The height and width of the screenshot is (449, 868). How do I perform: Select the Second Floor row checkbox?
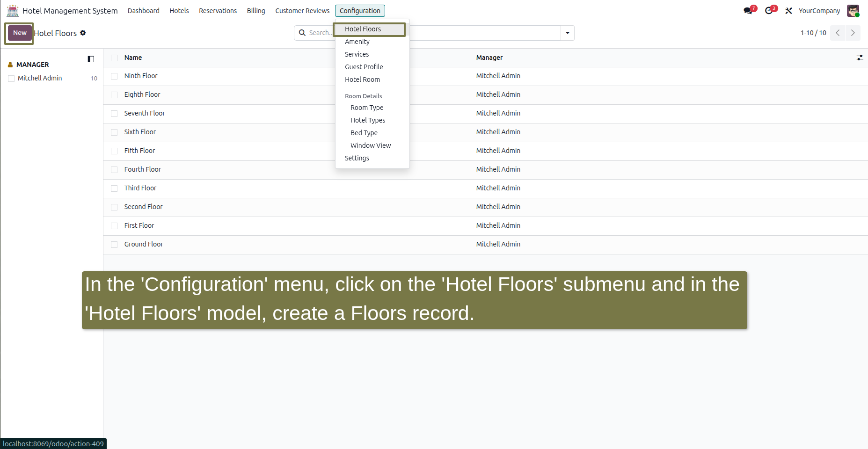(114, 207)
